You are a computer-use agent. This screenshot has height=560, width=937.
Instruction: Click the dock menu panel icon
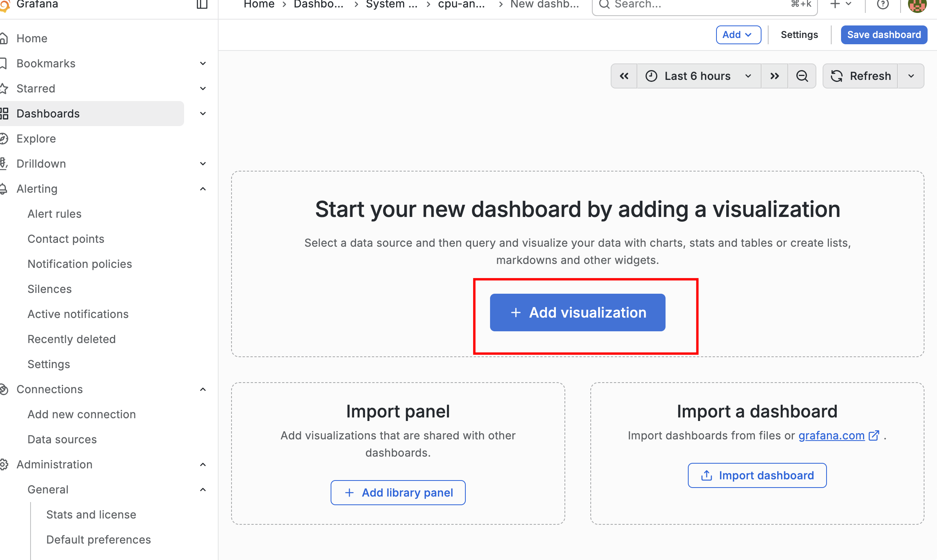[x=202, y=5]
